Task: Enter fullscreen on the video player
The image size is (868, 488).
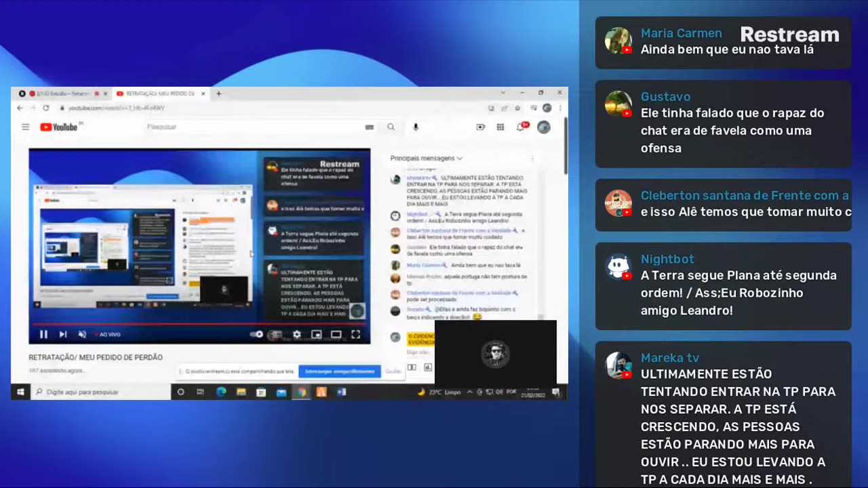Action: pos(355,334)
